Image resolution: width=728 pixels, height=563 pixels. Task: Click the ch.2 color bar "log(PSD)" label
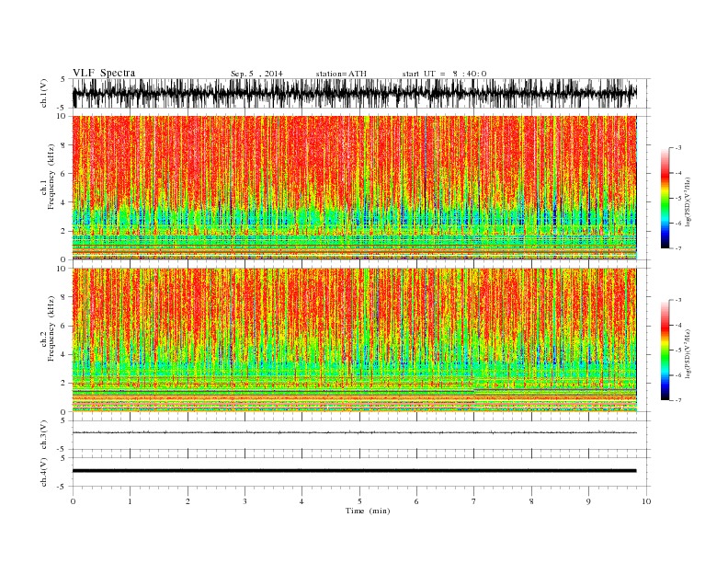(688, 353)
